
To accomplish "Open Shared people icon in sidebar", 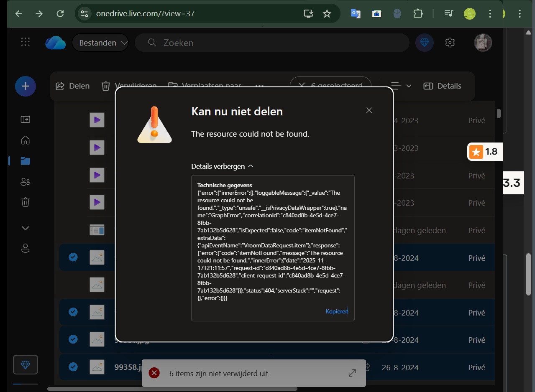I will (26, 182).
